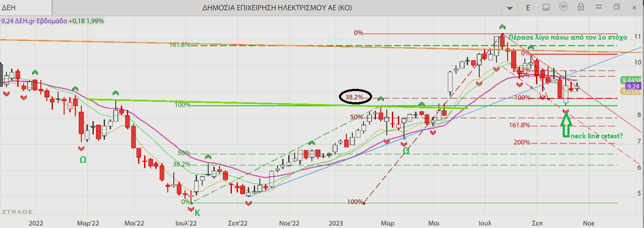Open the two-line chart menu icon

[x=599, y=7]
